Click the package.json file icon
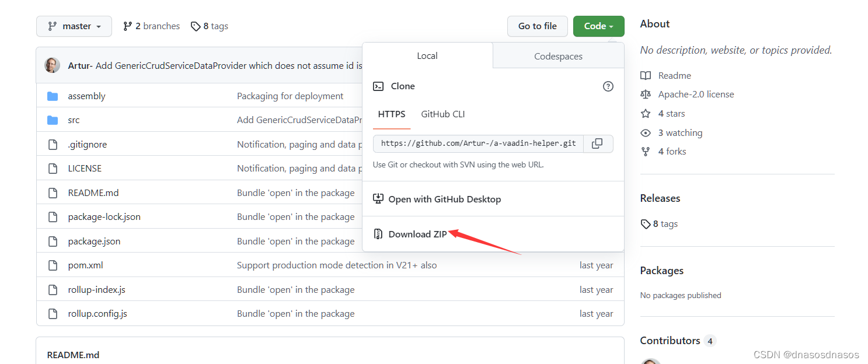This screenshot has width=868, height=364. [x=53, y=241]
